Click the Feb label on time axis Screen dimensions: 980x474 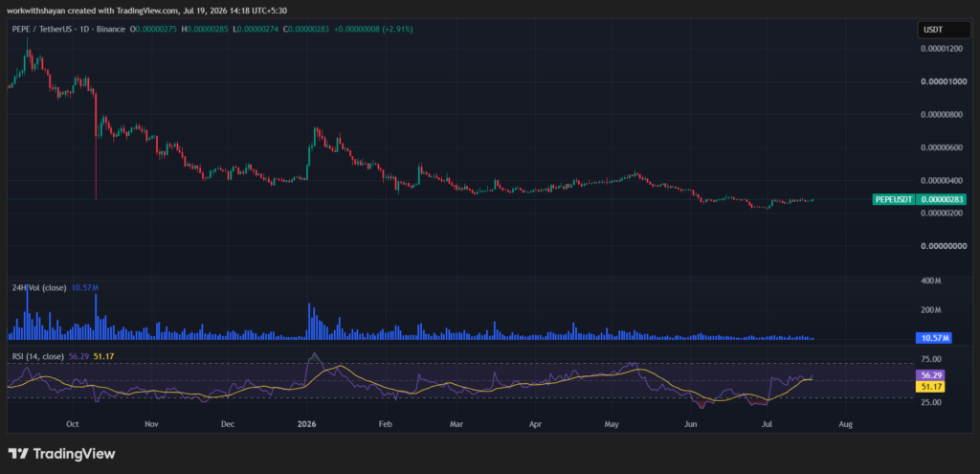pos(386,424)
